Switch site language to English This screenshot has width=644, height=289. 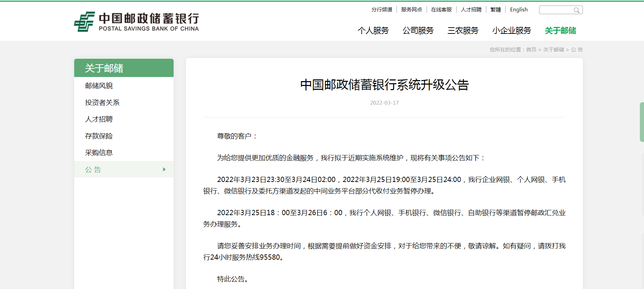coord(519,10)
